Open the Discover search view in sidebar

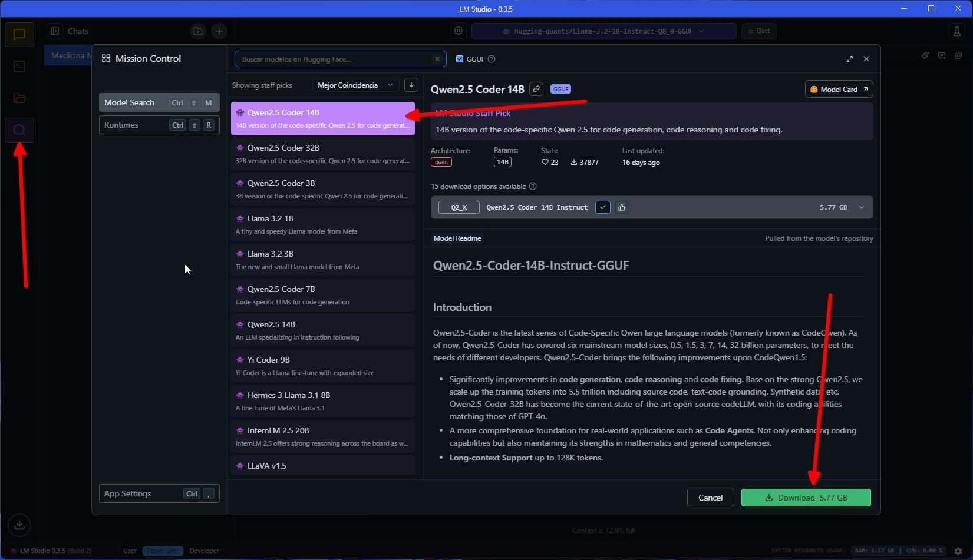(19, 130)
